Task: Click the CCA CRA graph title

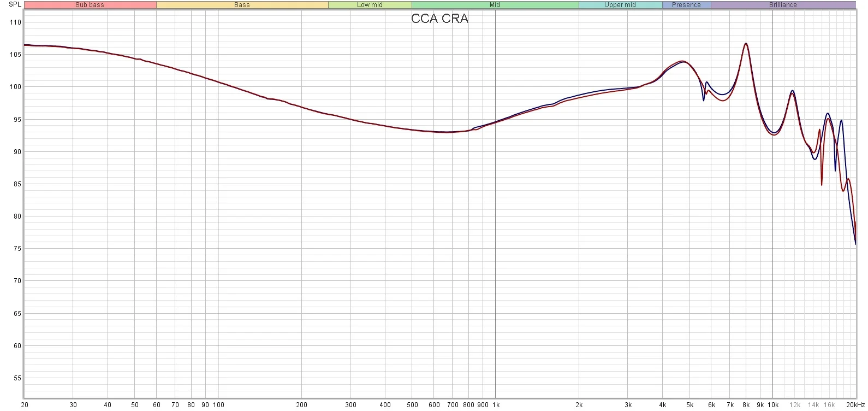Action: click(439, 19)
